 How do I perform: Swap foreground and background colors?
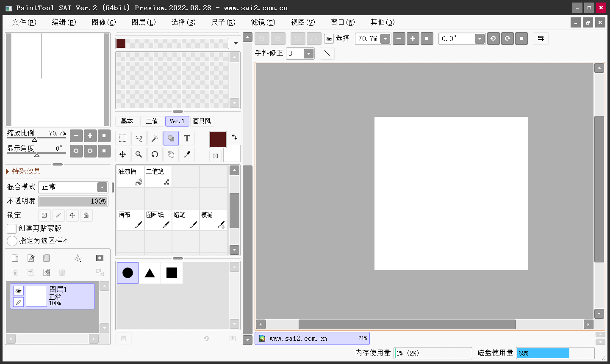234,137
